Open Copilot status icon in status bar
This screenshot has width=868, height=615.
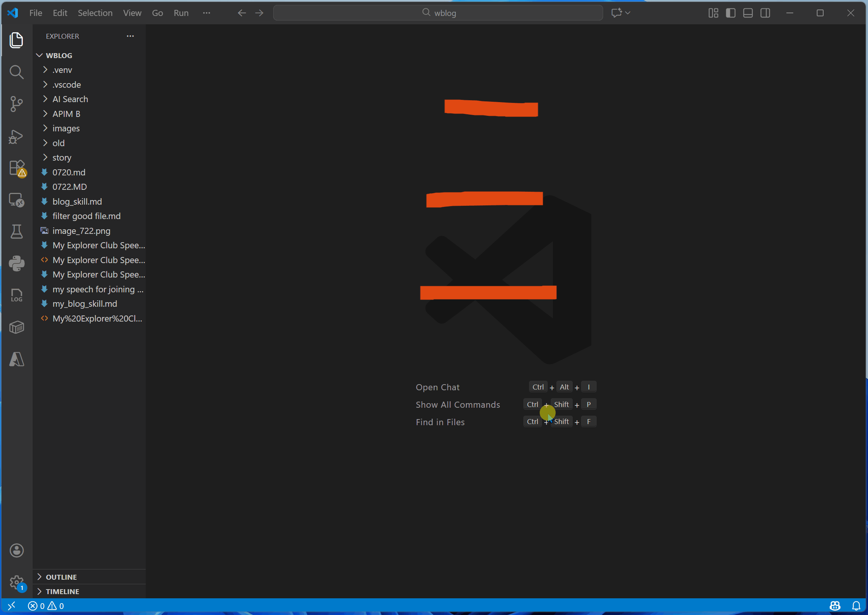click(835, 606)
